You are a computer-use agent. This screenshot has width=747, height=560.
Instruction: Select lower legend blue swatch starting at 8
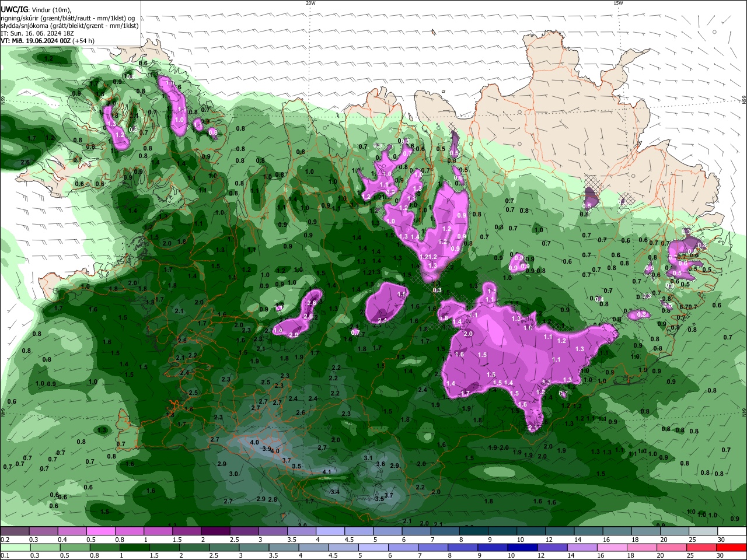[463, 548]
